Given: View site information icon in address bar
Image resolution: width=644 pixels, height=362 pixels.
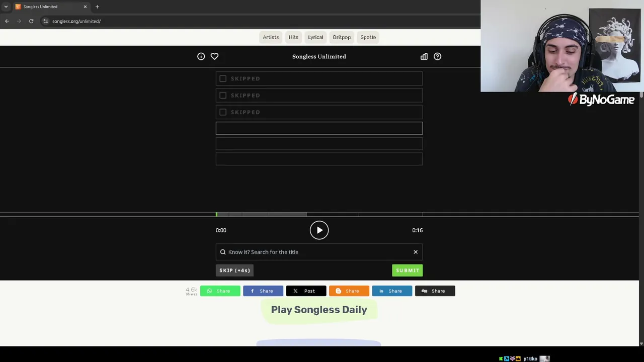Looking at the screenshot, I should [x=45, y=21].
